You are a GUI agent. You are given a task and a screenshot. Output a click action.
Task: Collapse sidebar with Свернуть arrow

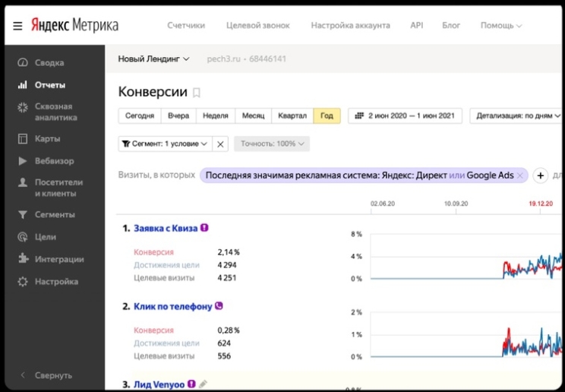click(23, 375)
